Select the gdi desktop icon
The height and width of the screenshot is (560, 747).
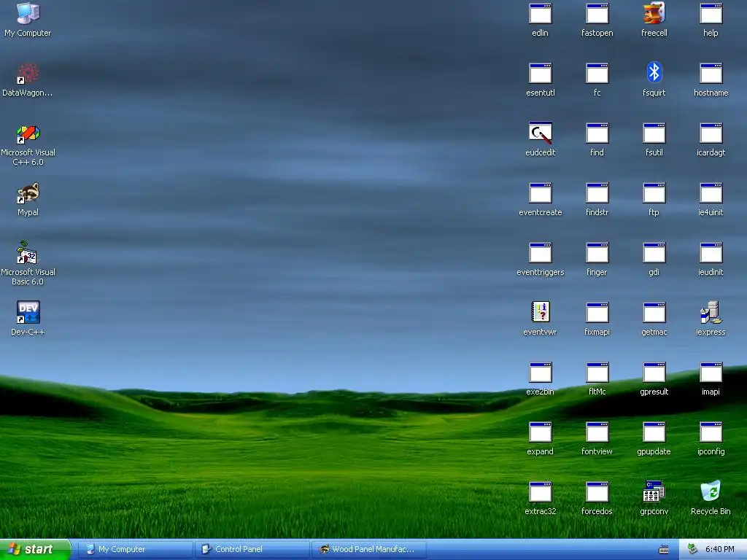654,253
